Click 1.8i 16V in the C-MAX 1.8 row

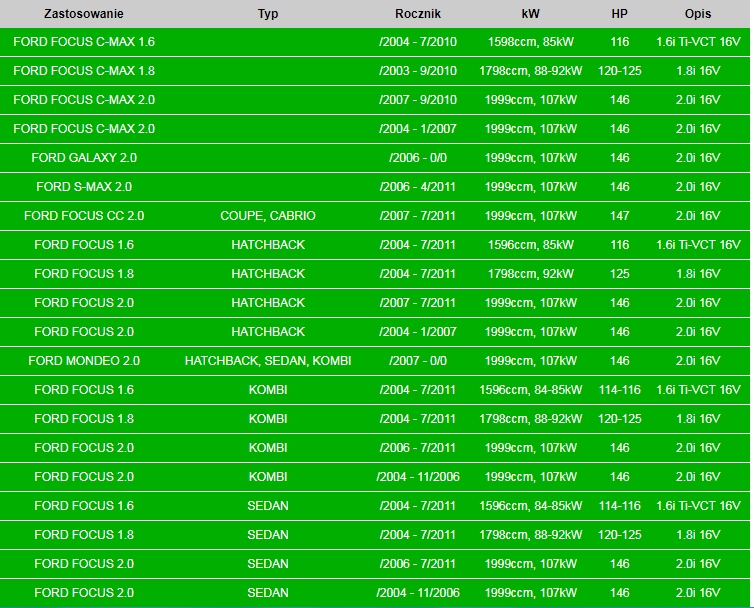(x=698, y=71)
